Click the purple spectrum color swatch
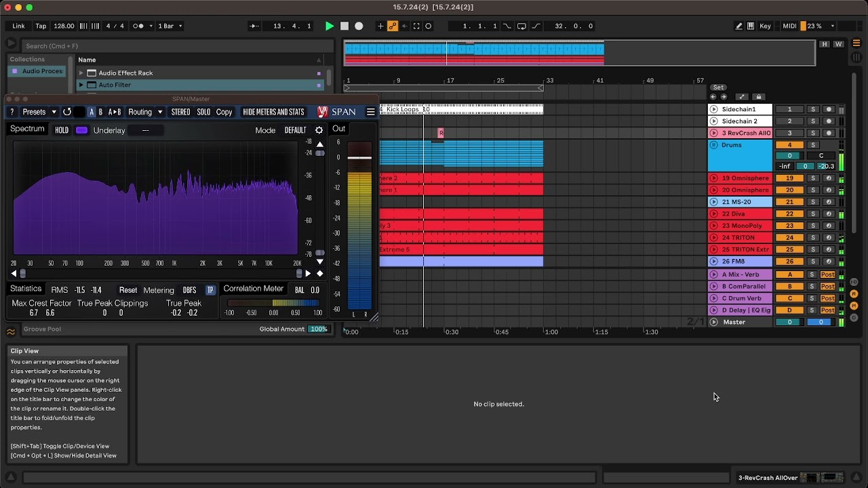The image size is (868, 488). click(81, 130)
